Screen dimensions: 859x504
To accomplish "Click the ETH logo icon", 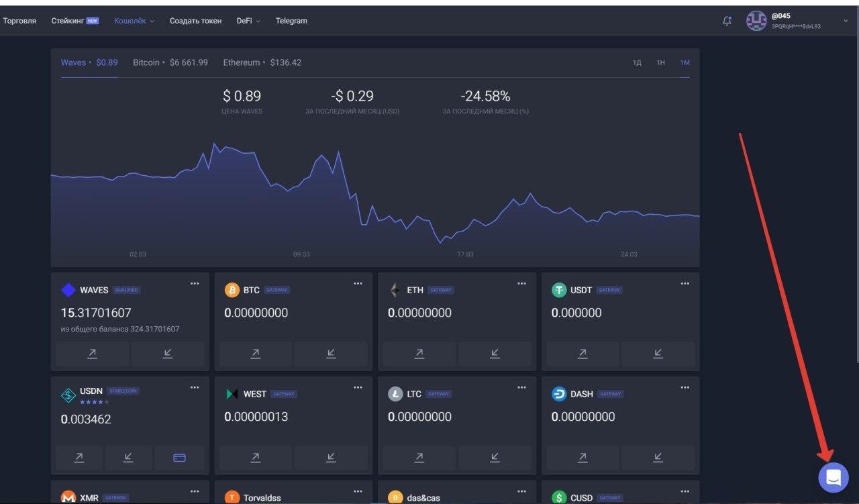I will pos(395,290).
